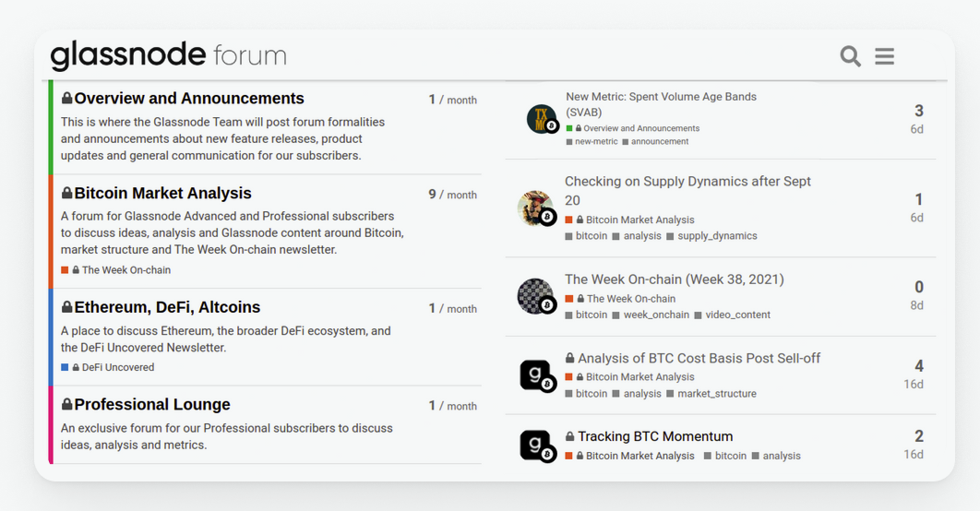This screenshot has width=980, height=511.
Task: Click 6d activity on Supply Dynamics topic
Action: coord(917,218)
